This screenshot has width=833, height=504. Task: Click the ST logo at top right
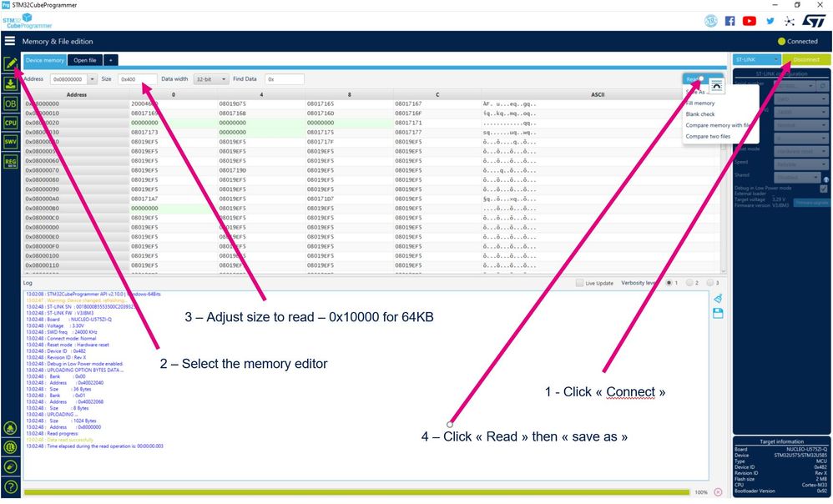813,21
